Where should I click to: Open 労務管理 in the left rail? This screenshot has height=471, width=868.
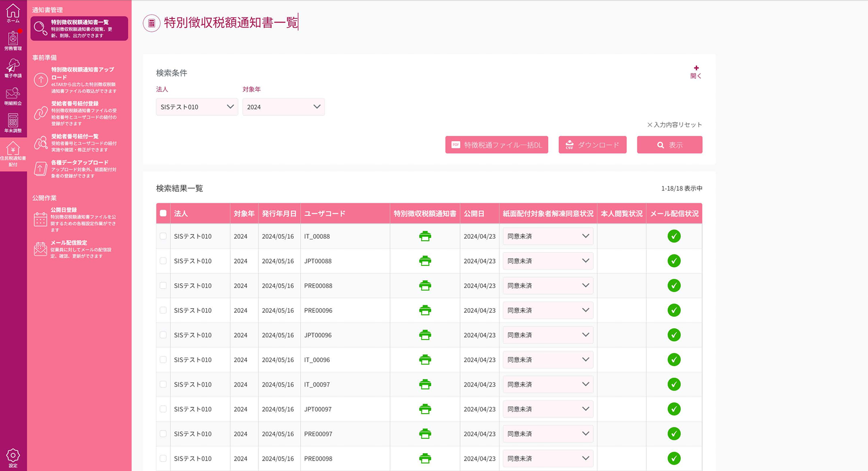tap(13, 41)
